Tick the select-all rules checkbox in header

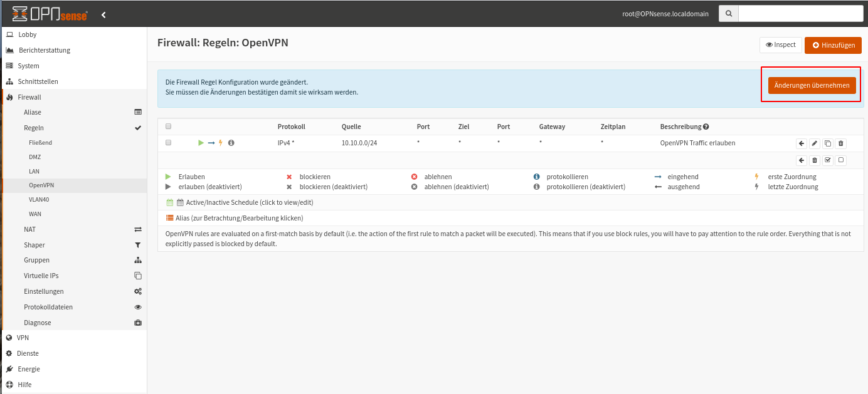click(x=168, y=127)
